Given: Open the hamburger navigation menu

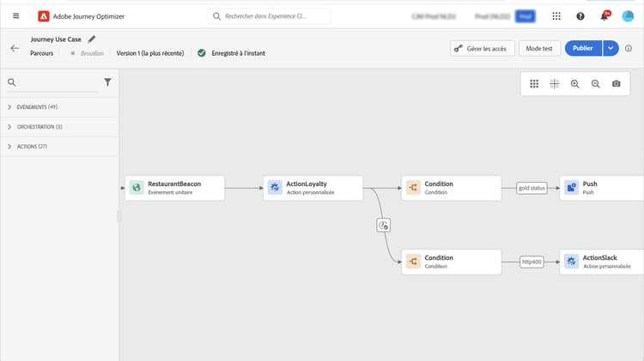Looking at the screenshot, I should (x=15, y=15).
